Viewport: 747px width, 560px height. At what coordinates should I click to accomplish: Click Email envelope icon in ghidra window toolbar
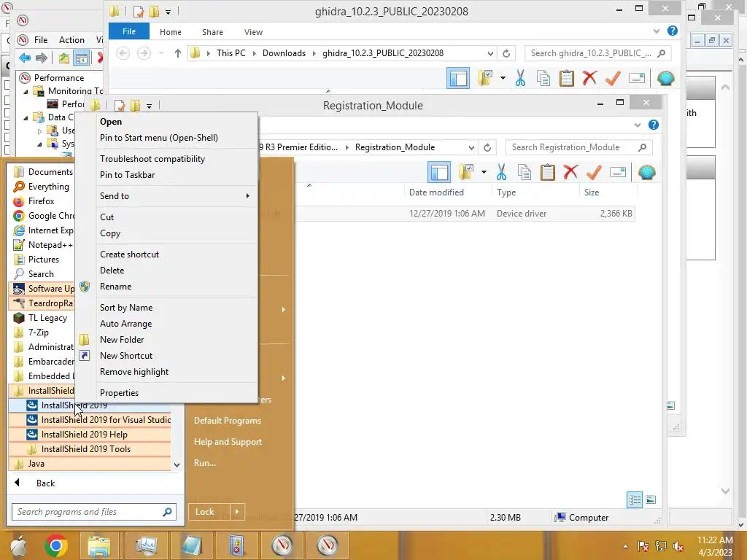pos(636,77)
